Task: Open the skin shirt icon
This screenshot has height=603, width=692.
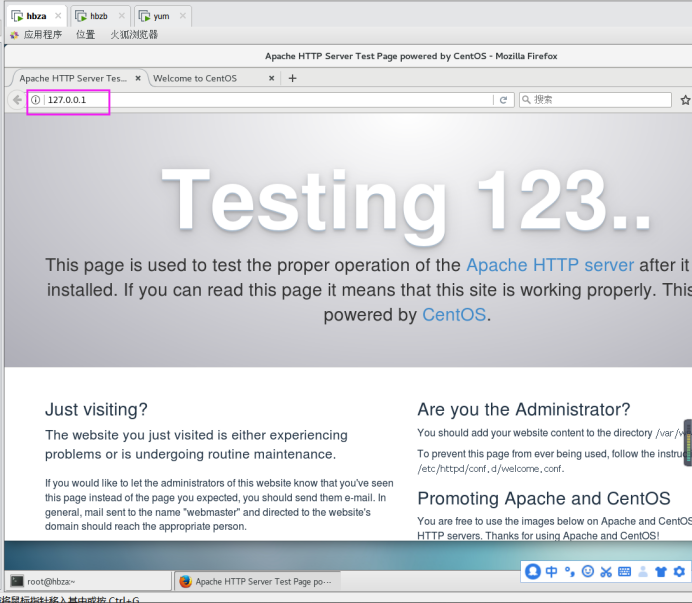Action: (x=661, y=572)
